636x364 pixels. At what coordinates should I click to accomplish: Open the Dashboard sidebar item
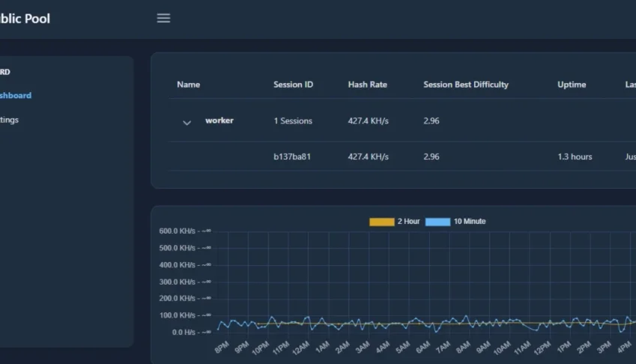(16, 95)
